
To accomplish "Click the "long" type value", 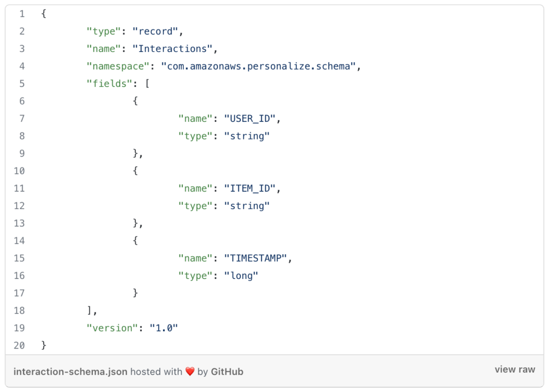I will pos(241,276).
